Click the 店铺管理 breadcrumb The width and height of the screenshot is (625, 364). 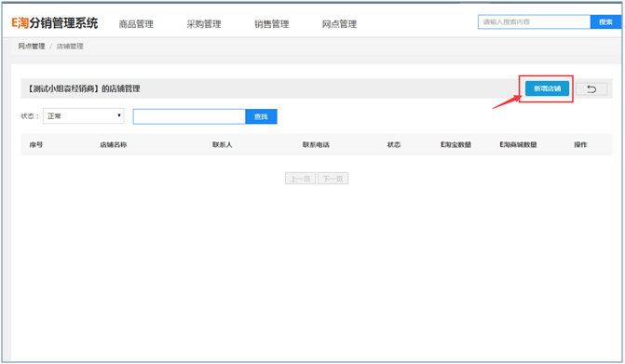point(70,47)
